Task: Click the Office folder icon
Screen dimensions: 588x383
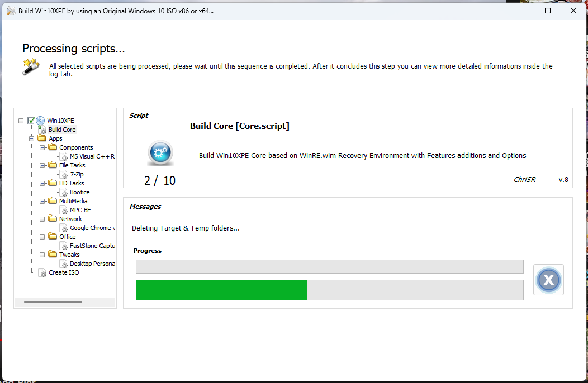Action: [x=53, y=237]
